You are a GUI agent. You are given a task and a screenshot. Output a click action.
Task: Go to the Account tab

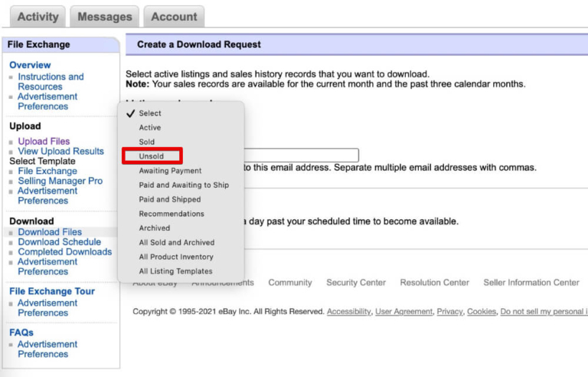[x=174, y=16]
